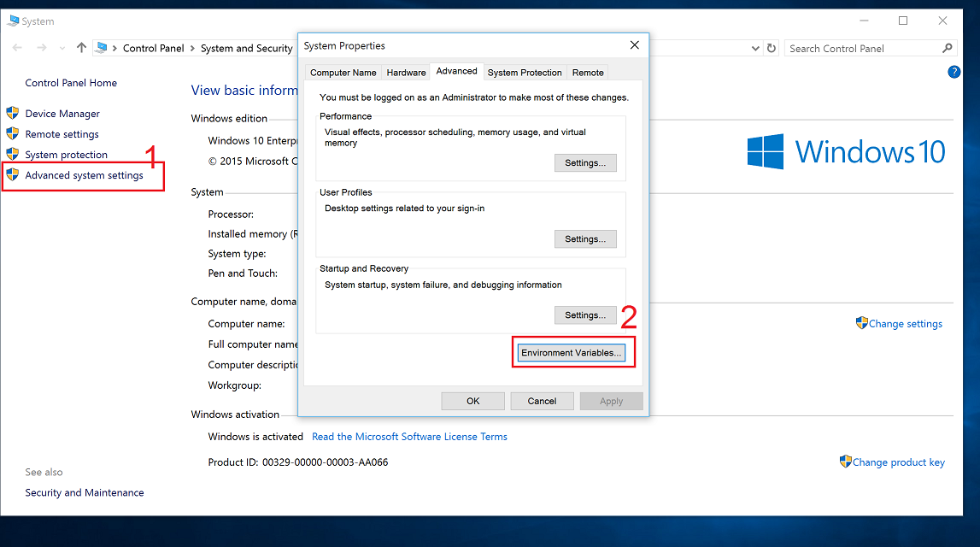
Task: Open Startup and Recovery Settings button
Action: pyautogui.click(x=585, y=315)
